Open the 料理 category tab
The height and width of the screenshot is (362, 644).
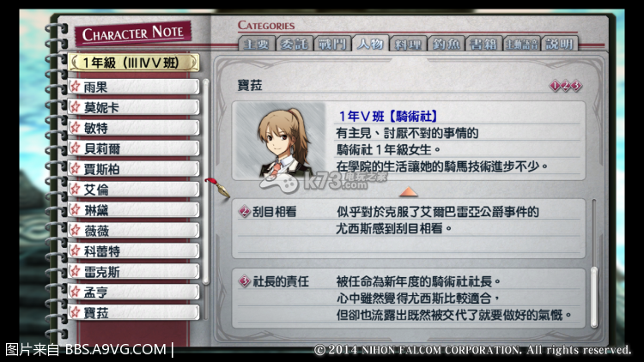(x=408, y=44)
